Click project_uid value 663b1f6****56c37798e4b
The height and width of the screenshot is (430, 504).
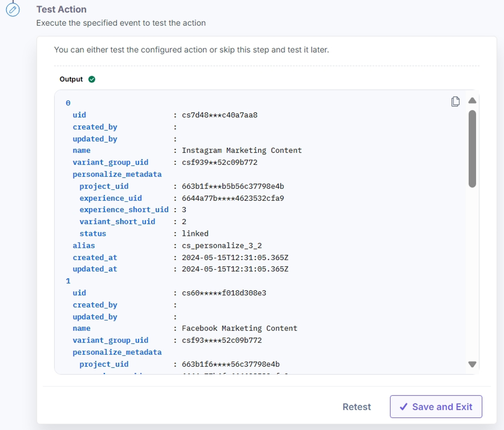(x=231, y=364)
